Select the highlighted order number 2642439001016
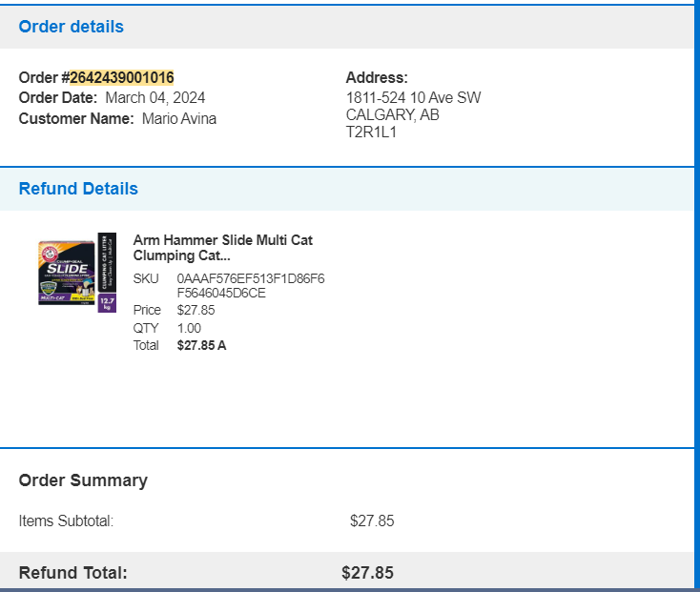Screen dimensions: 700x592 point(122,77)
